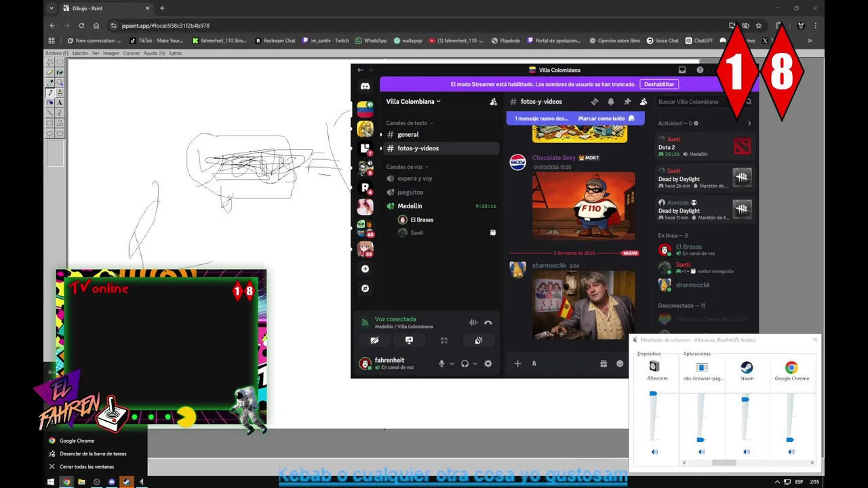Mute Steam in volume mixer
Viewport: 868px width, 488px height.
(747, 451)
